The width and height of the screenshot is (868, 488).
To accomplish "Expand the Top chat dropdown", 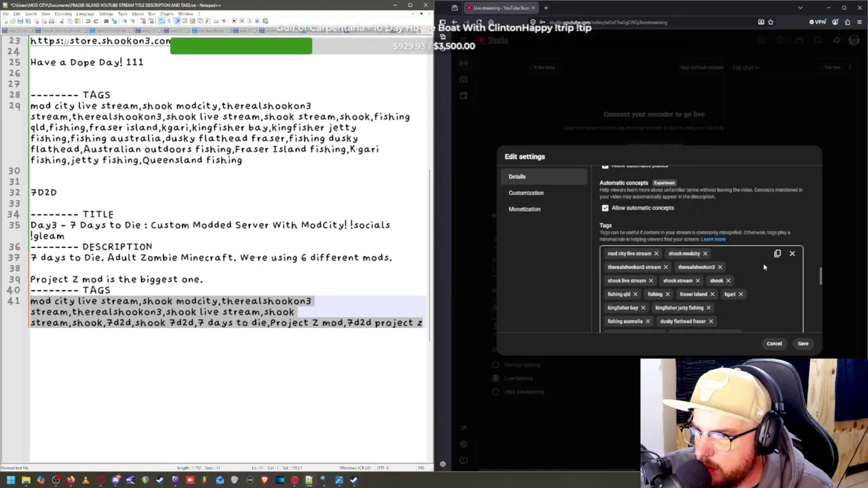I will coord(745,68).
